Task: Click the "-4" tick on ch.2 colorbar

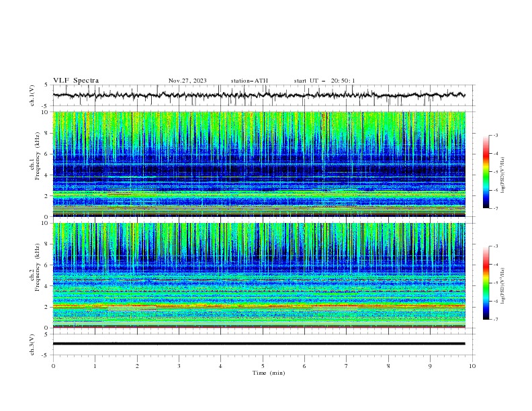Action: click(x=496, y=265)
